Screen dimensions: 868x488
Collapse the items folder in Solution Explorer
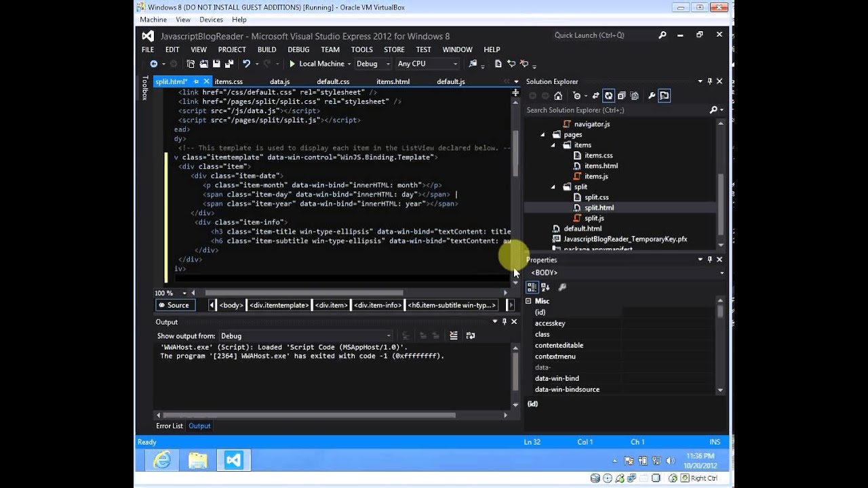tap(553, 145)
